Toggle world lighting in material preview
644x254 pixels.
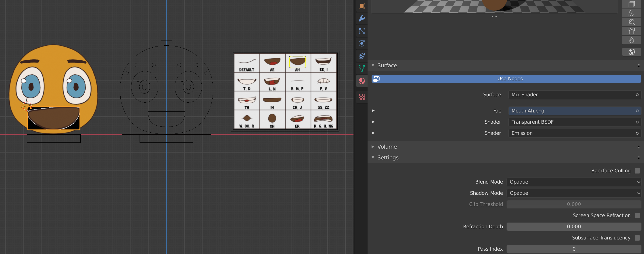[x=631, y=52]
